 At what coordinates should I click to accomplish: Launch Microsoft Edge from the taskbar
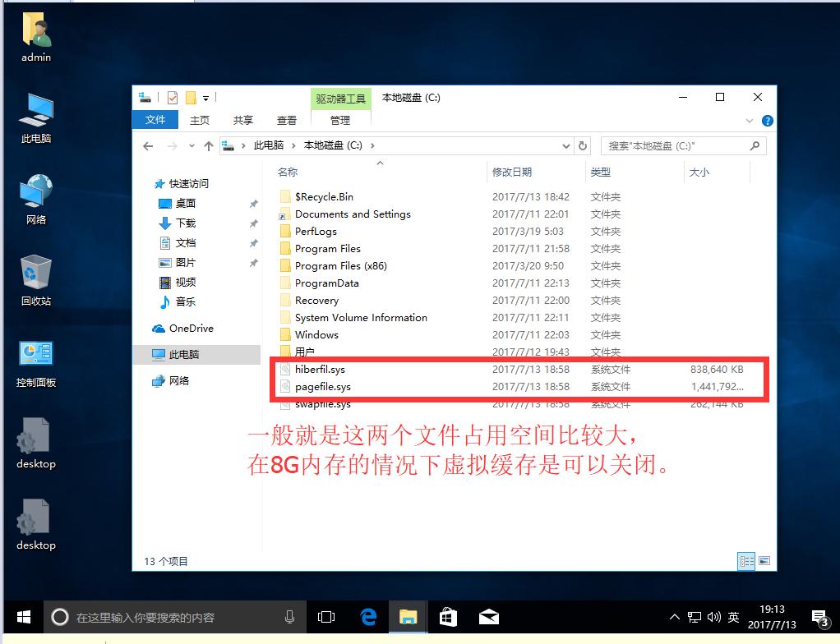click(x=368, y=617)
